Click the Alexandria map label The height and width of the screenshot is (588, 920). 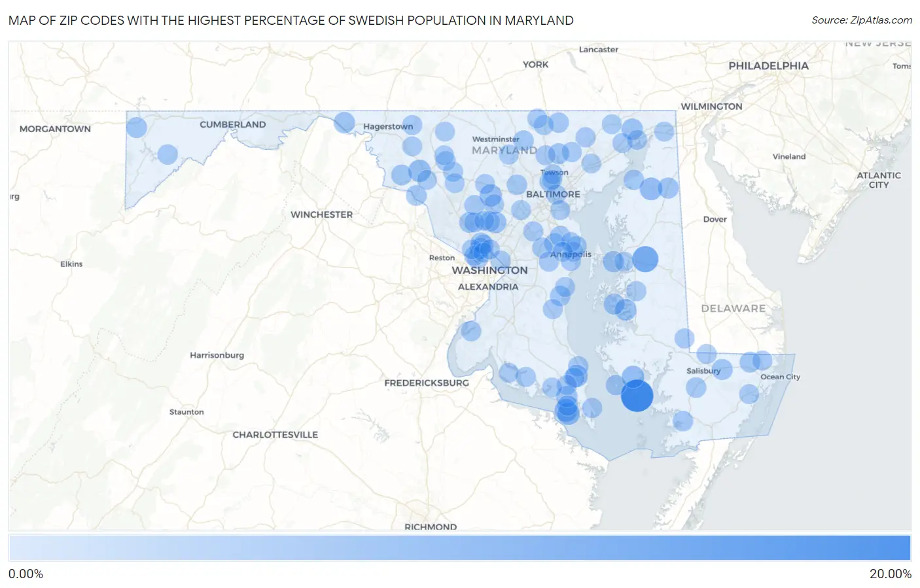tap(488, 286)
